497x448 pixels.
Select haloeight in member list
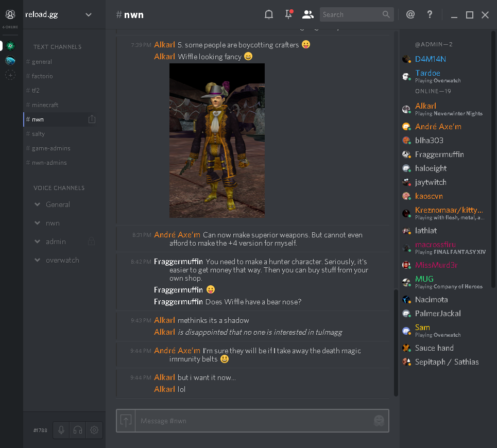click(x=445, y=168)
